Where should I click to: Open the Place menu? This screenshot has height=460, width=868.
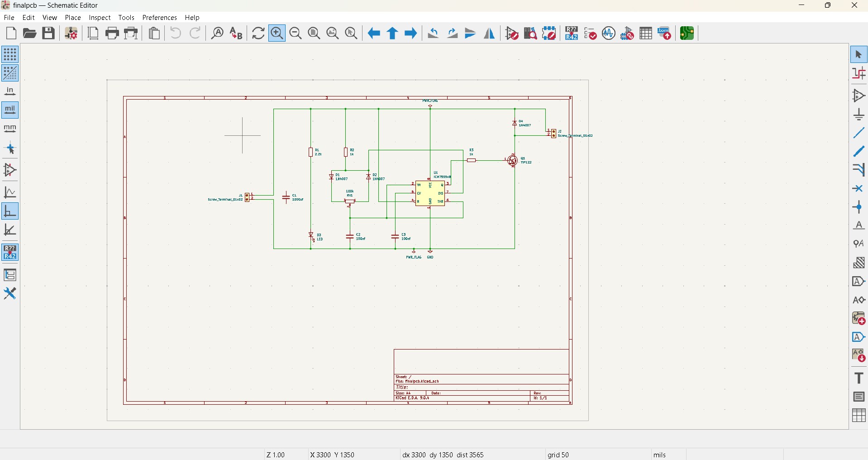pyautogui.click(x=72, y=18)
